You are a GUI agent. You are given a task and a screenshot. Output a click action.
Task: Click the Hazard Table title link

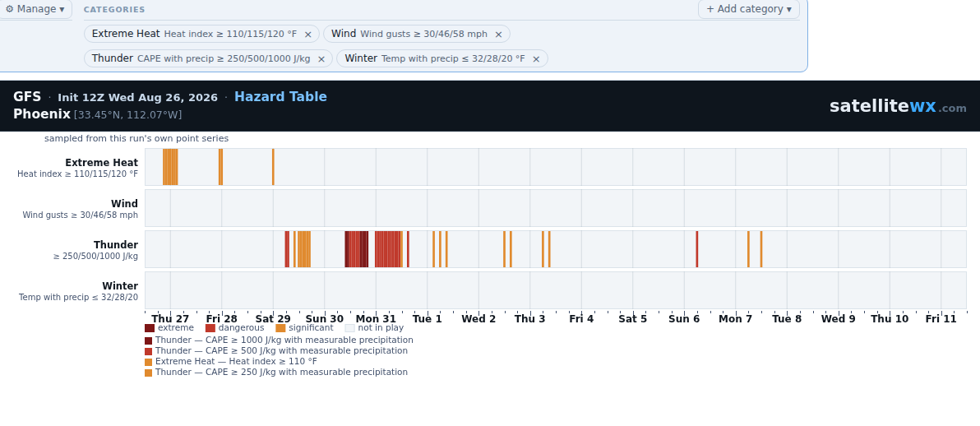(x=280, y=97)
